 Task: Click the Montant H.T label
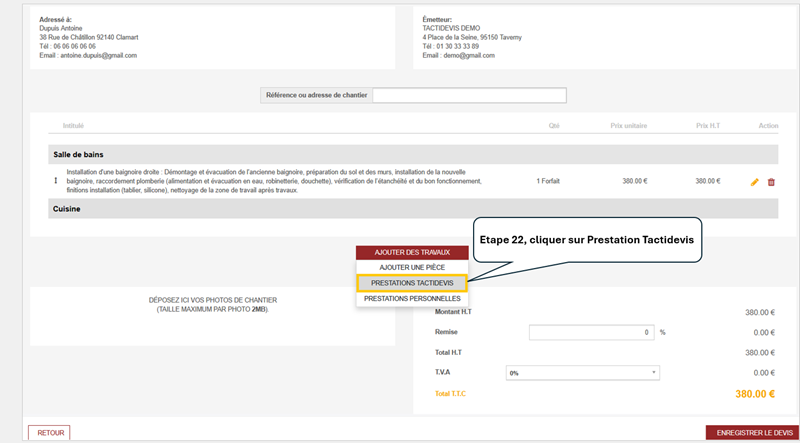tap(453, 312)
